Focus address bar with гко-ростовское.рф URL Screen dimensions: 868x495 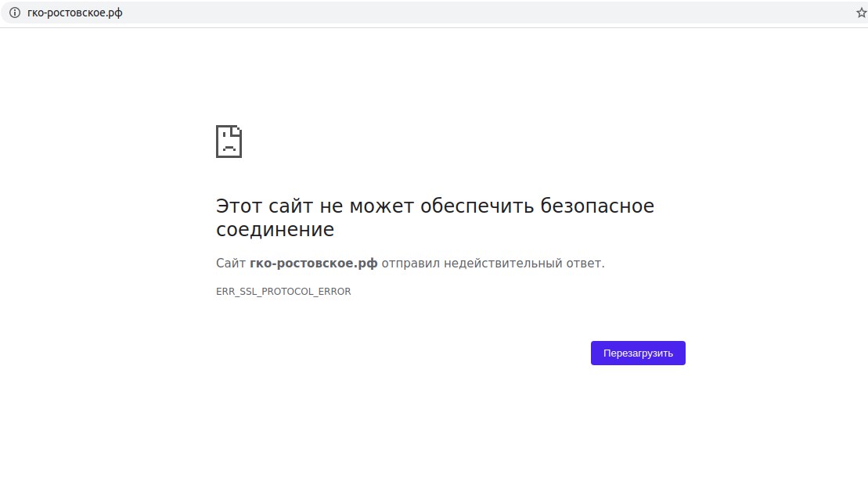coord(432,13)
